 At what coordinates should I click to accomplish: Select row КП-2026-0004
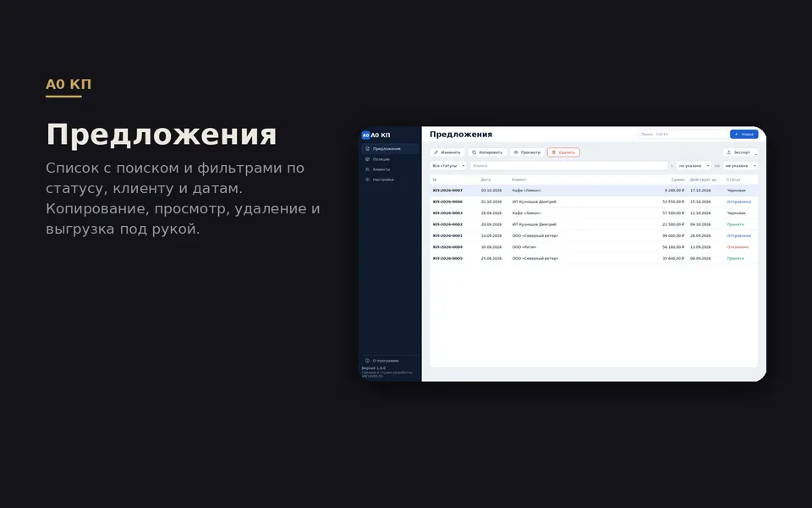594,247
